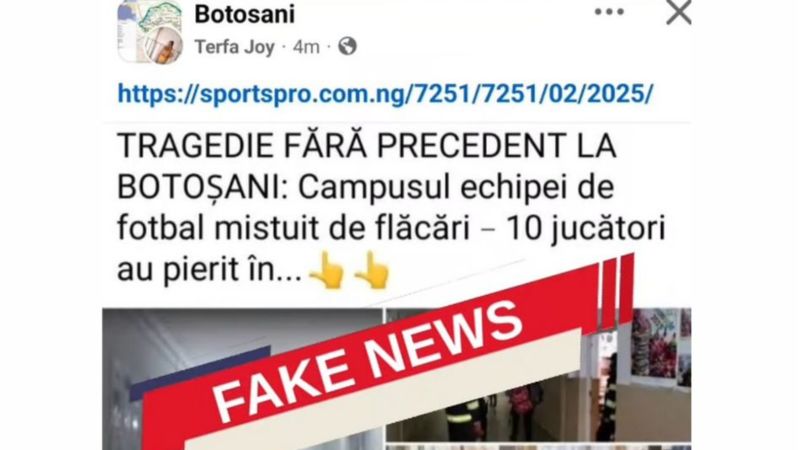Click the dark blue stripe behind banner
This screenshot has width=800, height=450.
pyautogui.click(x=200, y=372)
